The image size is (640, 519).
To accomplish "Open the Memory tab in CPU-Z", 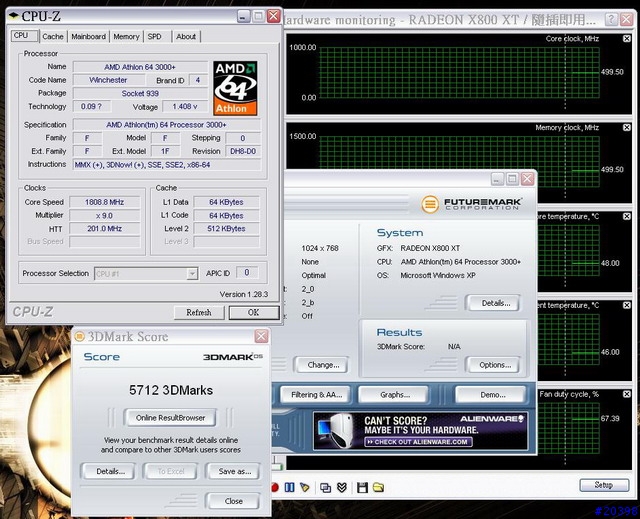I will [x=127, y=36].
